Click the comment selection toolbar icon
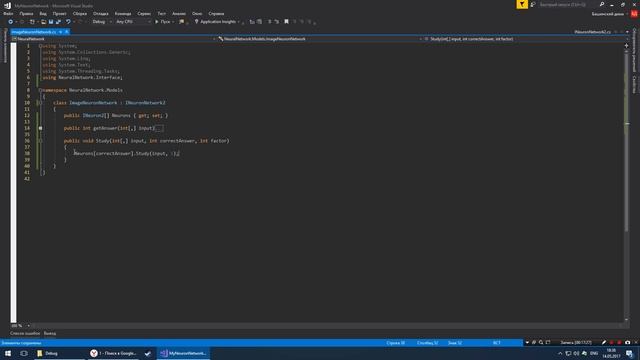Viewport: 640px width, 360px height. point(269,22)
